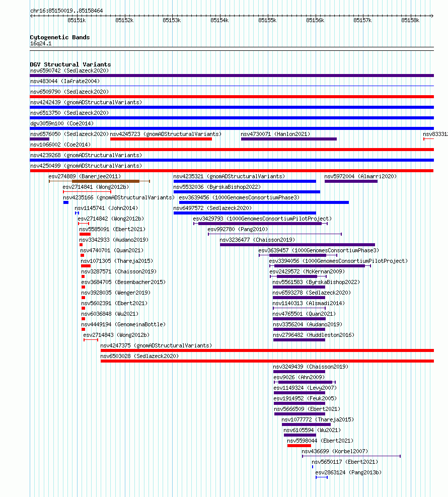Click the chr16:85150019..85158464 coordinate text
The image size is (448, 497).
click(x=66, y=11)
